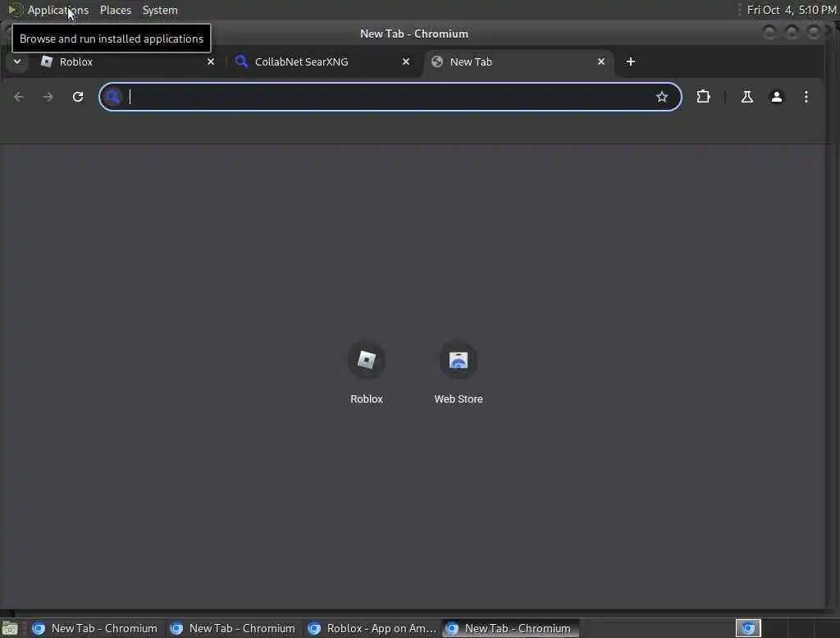Select the active New Tab - Chromium taskbar entry

coord(510,628)
